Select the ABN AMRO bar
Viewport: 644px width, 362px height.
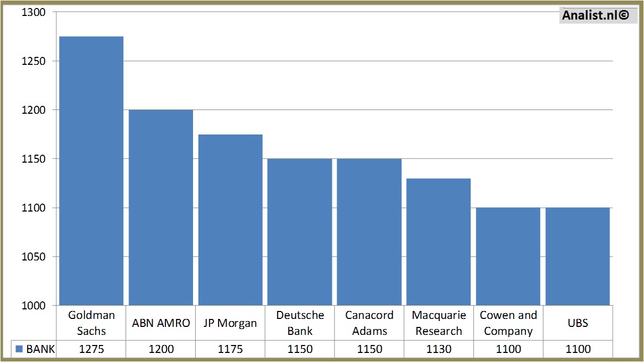[161, 207]
